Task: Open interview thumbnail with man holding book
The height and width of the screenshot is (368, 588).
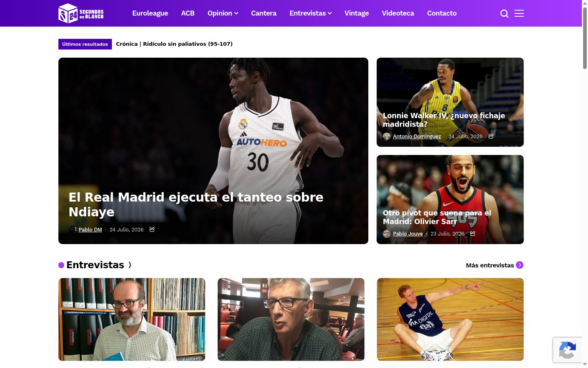Action: point(132,319)
